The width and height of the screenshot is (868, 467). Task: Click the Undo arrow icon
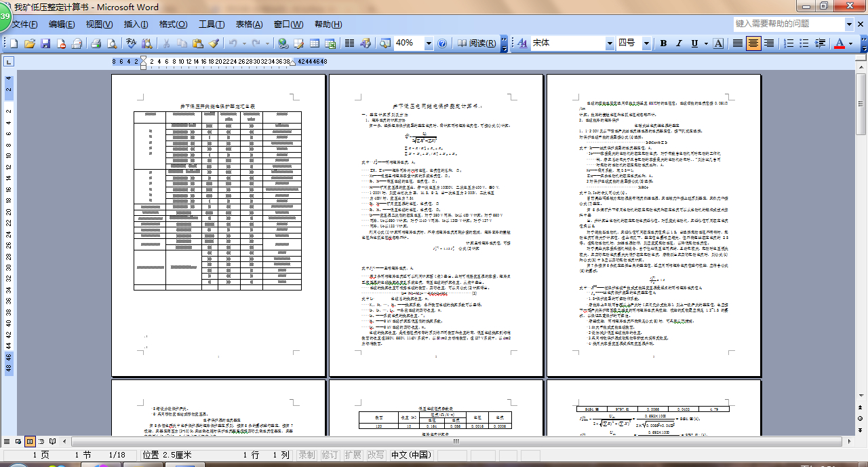point(233,43)
